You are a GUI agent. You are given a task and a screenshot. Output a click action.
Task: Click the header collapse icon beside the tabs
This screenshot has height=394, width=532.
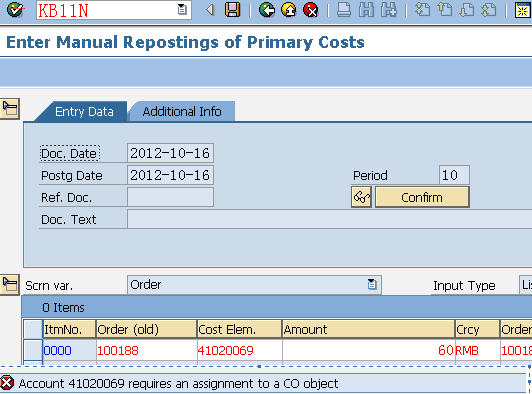(x=10, y=109)
